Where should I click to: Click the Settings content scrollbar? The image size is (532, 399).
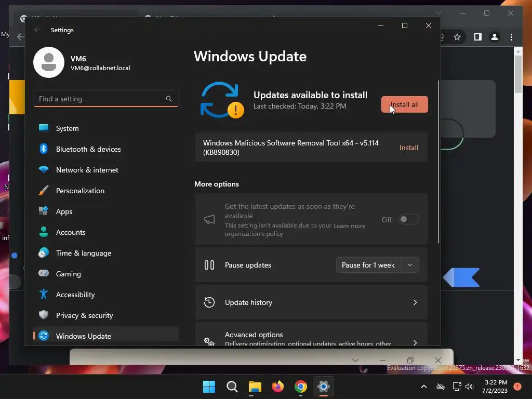438,162
